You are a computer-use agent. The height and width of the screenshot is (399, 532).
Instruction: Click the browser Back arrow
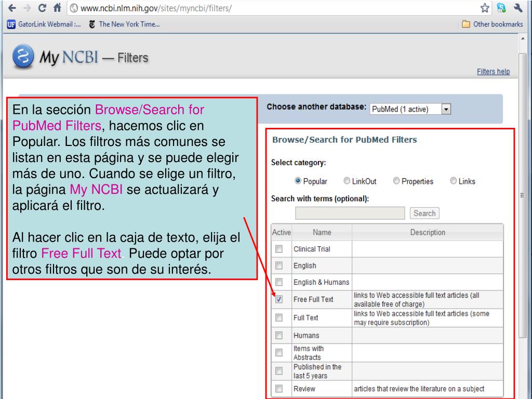[12, 8]
